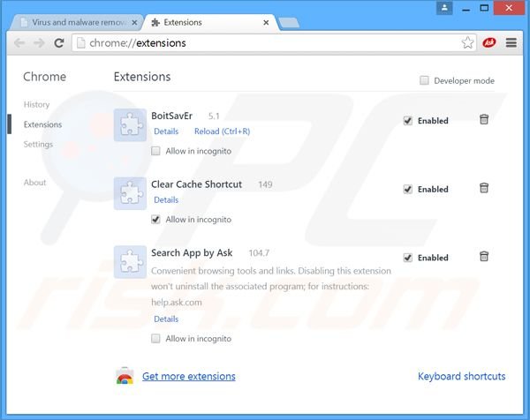Click version number 104.7
Image resolution: width=530 pixels, height=420 pixels.
[x=259, y=253]
